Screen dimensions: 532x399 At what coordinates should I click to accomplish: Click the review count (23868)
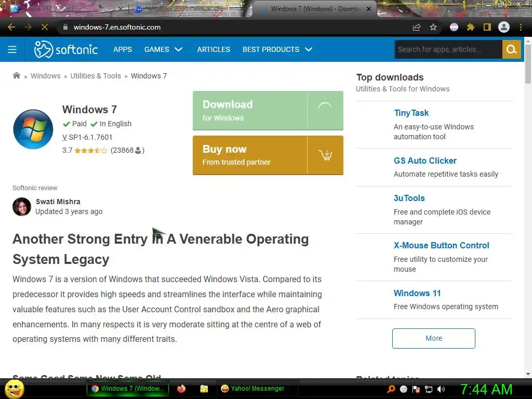coord(128,150)
